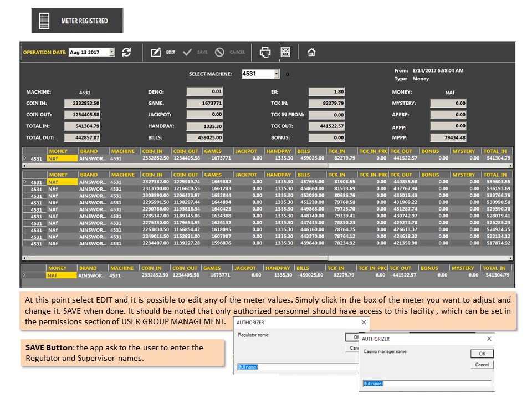Click the printer icon in toolbar
The image size is (532, 399).
coord(265,52)
